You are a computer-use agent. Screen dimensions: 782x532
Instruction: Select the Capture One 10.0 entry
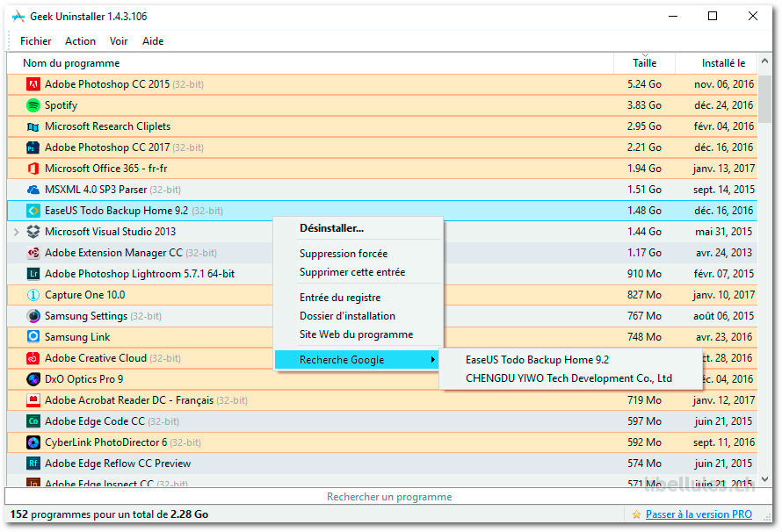(382, 295)
